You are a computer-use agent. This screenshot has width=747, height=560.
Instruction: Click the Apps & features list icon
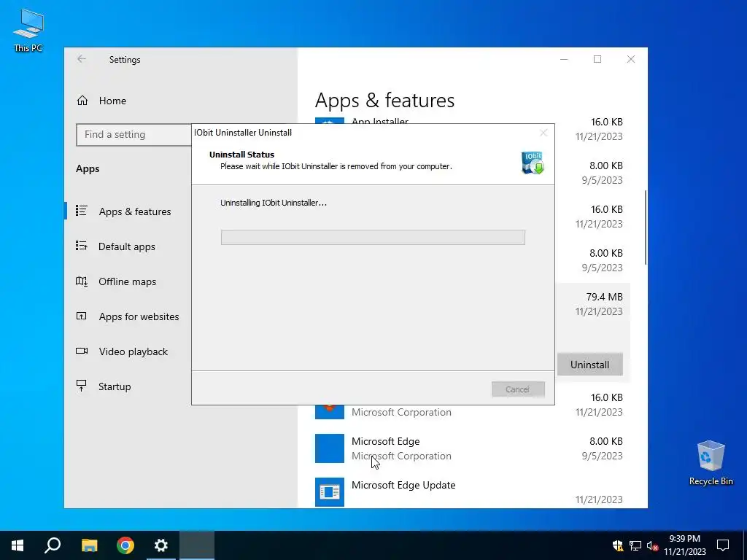[82, 211]
